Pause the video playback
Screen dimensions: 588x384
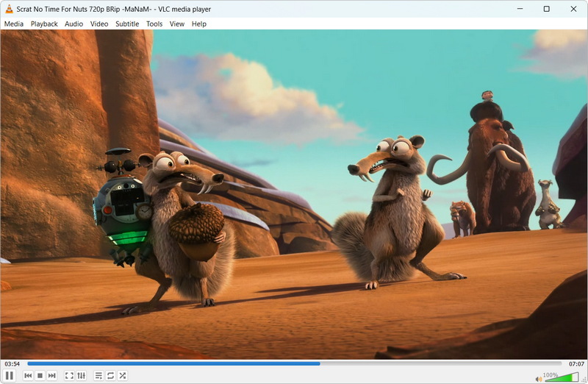[x=10, y=375]
